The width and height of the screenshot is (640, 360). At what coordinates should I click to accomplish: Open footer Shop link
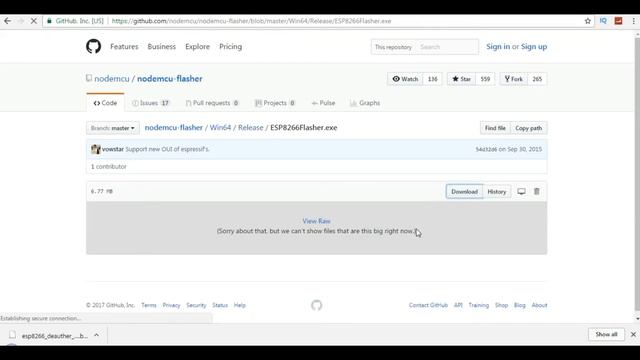click(501, 305)
